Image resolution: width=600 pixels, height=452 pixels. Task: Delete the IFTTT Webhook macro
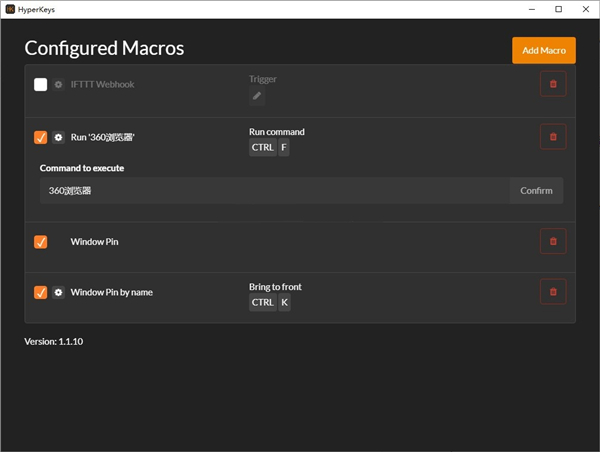point(553,85)
